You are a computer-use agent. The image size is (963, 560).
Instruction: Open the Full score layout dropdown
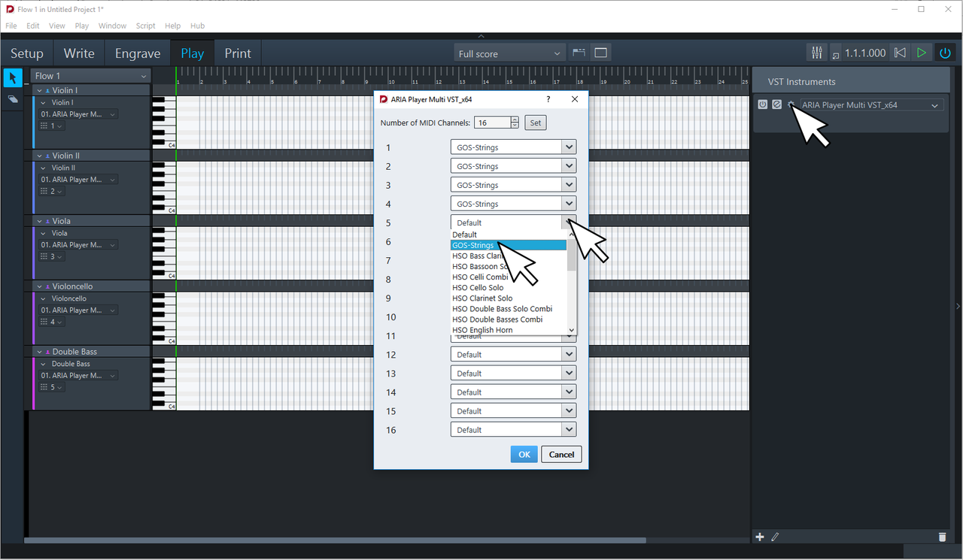[x=509, y=53]
